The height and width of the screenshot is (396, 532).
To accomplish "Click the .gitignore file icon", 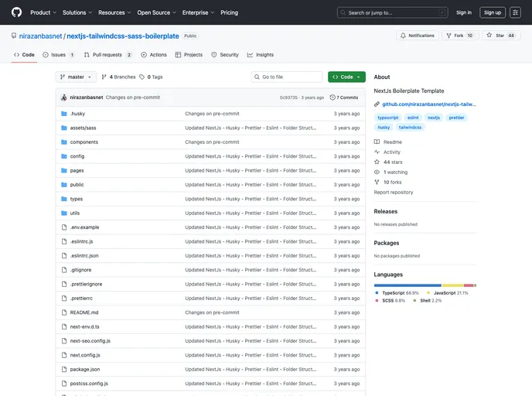I will click(x=63, y=270).
